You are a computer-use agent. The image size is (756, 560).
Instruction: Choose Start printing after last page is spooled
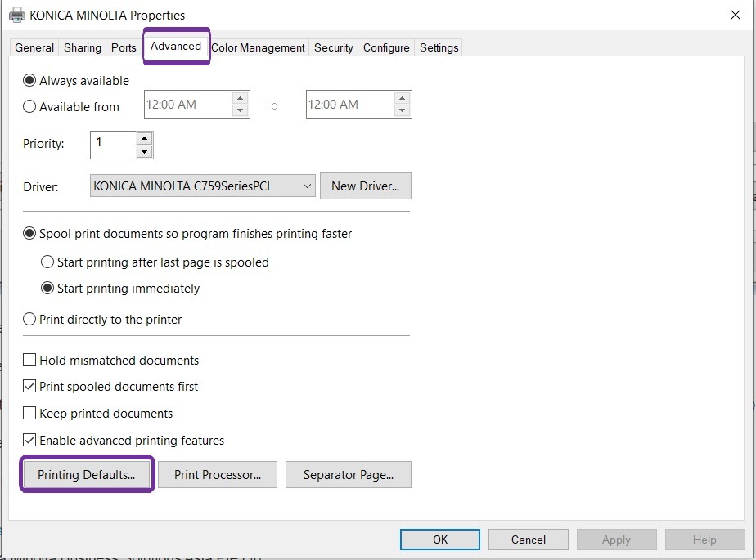point(47,262)
